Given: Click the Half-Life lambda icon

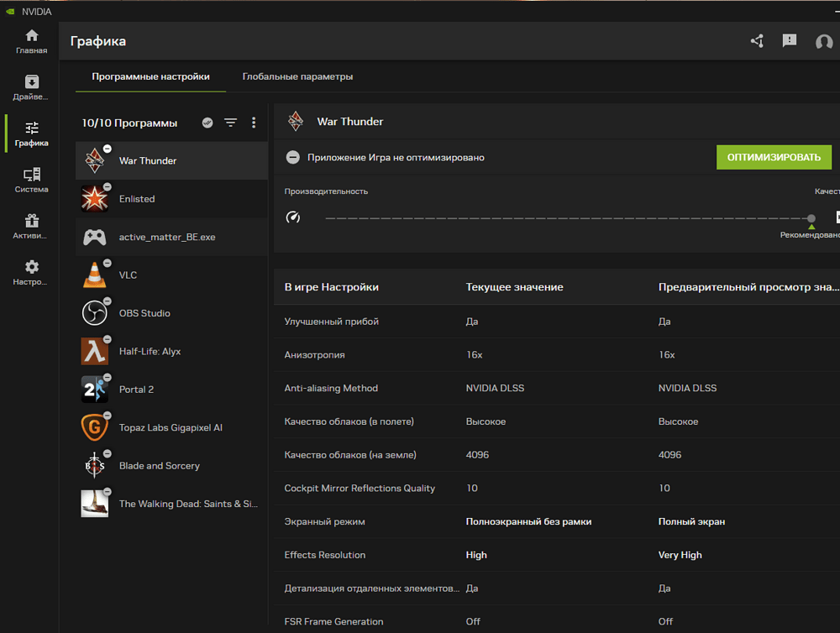Looking at the screenshot, I should point(94,351).
